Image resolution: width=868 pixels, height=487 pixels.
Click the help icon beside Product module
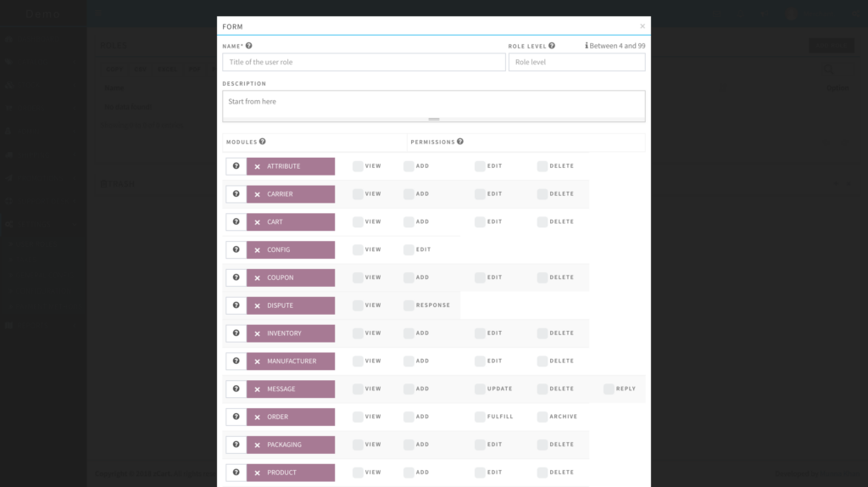236,473
